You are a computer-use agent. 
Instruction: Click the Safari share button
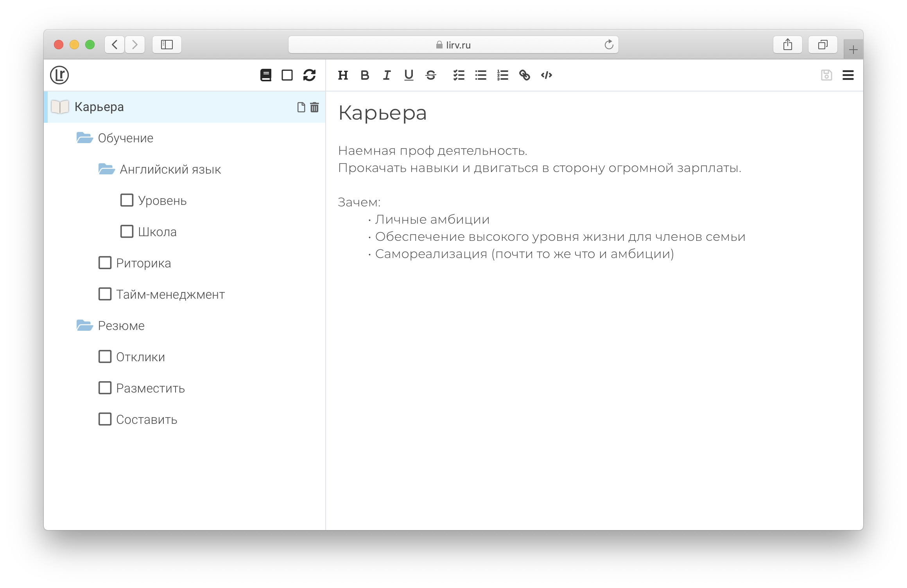pos(788,45)
